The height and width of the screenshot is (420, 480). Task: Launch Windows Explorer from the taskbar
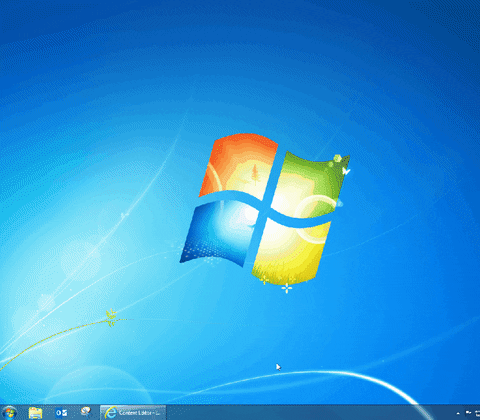(x=35, y=413)
